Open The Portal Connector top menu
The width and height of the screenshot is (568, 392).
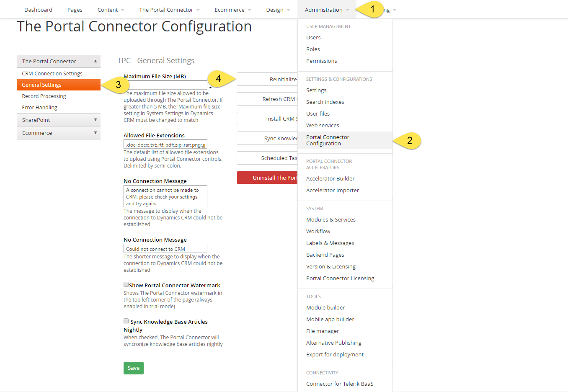point(169,10)
